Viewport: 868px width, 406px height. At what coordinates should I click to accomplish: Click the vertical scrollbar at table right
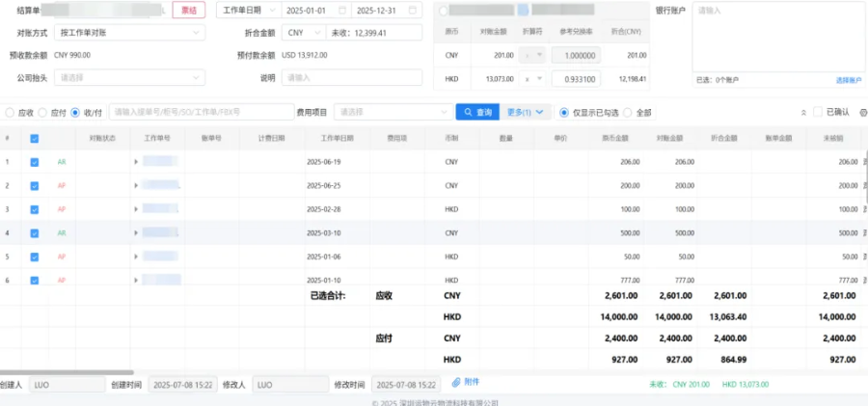(x=866, y=177)
